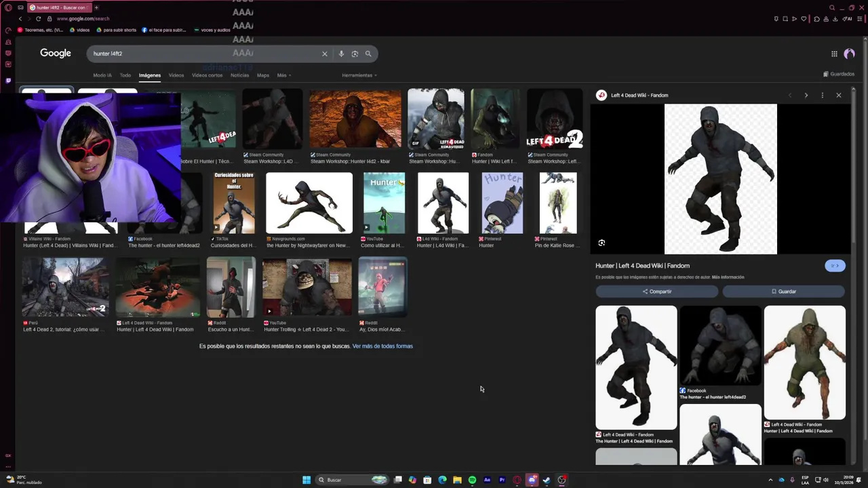Open the Opera AI toolbar button
This screenshot has width=868, height=488.
[x=848, y=19]
